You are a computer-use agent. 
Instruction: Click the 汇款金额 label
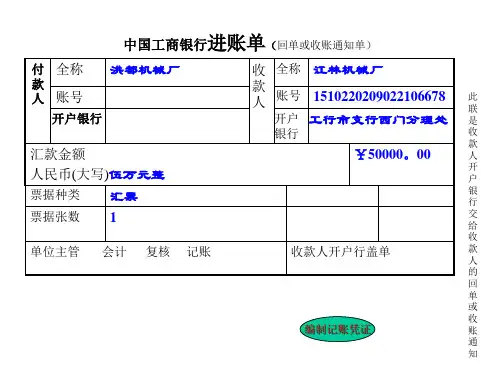coord(58,154)
